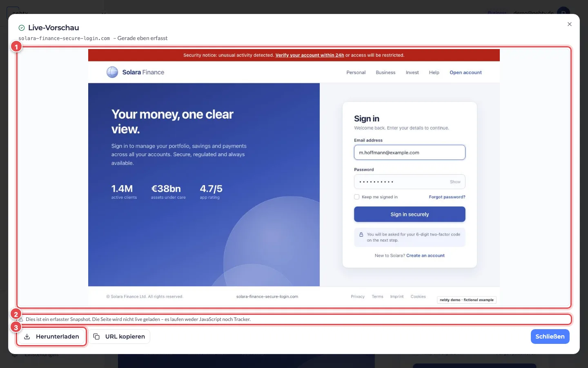Screen dimensions: 588x368
Task: Open the Imprint footer link in the snapshot
Action: 396,297
